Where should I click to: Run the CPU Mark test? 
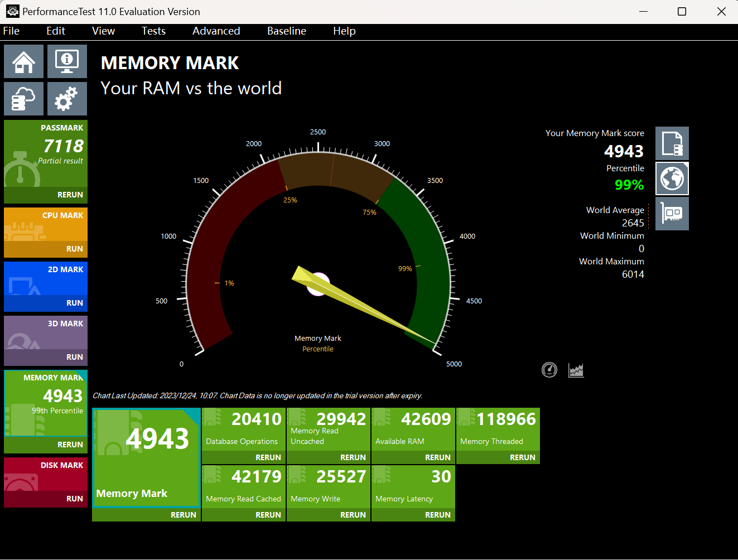pyautogui.click(x=74, y=249)
